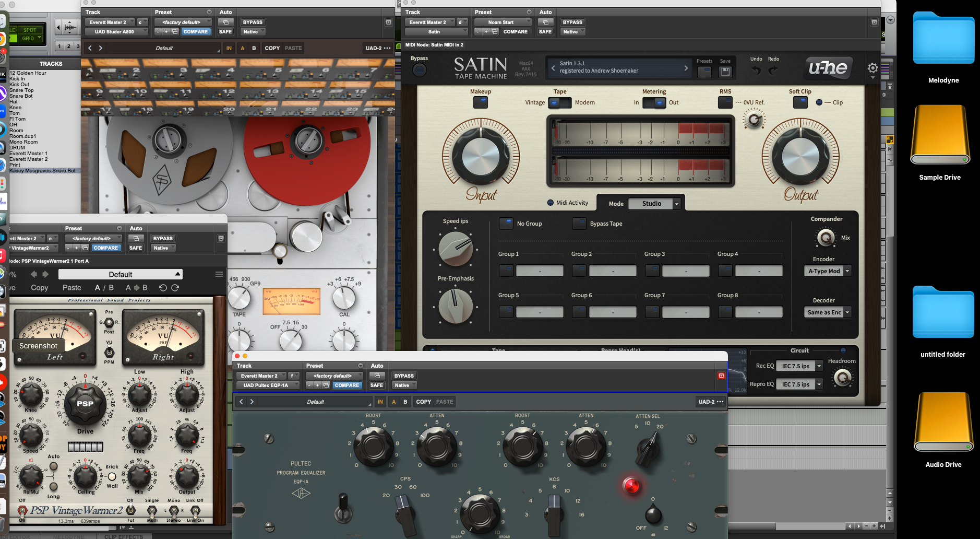Select B setting in Pultec toolbar
This screenshot has height=539, width=980.
click(405, 402)
